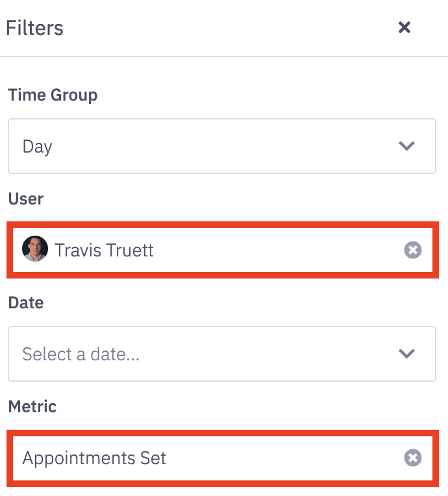Viewport: 448px width, 496px height.
Task: Click the User field label
Action: pyautogui.click(x=26, y=199)
